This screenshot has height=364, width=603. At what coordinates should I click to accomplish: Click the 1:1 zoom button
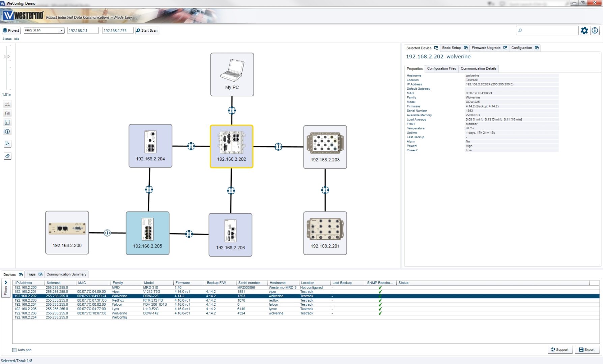pyautogui.click(x=7, y=104)
